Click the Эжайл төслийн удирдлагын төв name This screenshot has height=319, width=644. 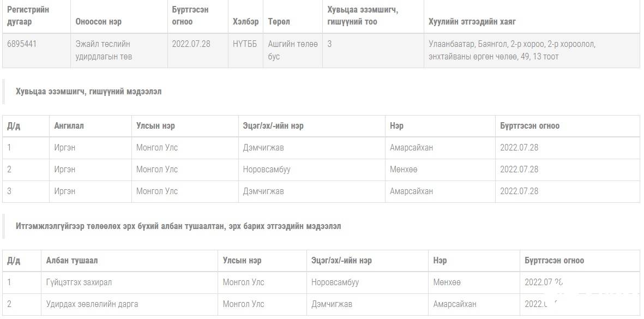point(104,50)
